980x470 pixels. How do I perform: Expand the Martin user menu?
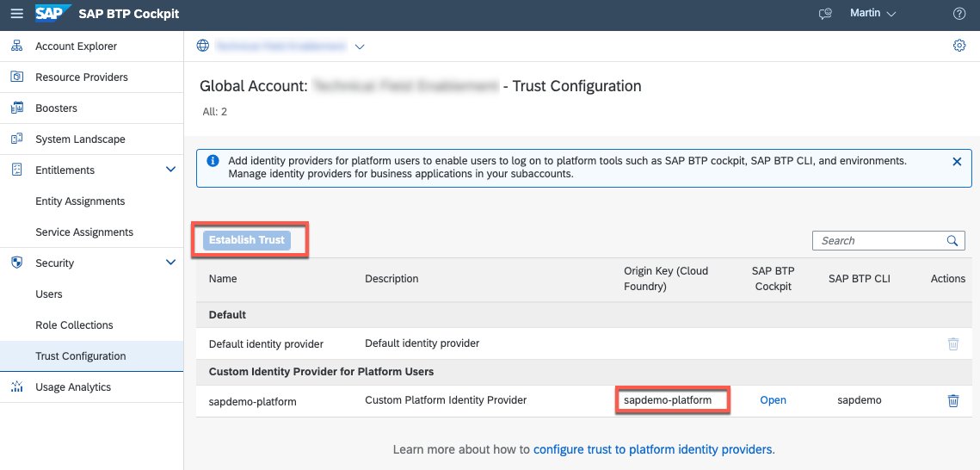tap(873, 13)
